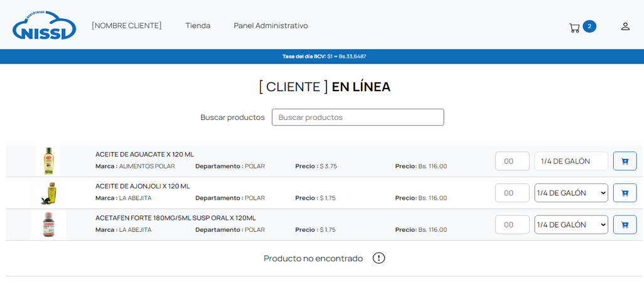
Task: Open unit dropdown for Aceite de Ajonjoli
Action: click(571, 193)
